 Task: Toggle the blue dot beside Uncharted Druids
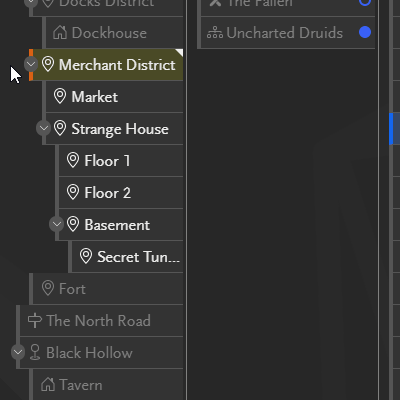[365, 32]
